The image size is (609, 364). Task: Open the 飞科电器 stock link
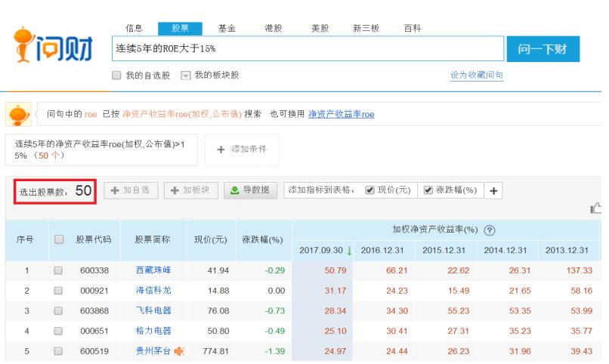click(153, 310)
